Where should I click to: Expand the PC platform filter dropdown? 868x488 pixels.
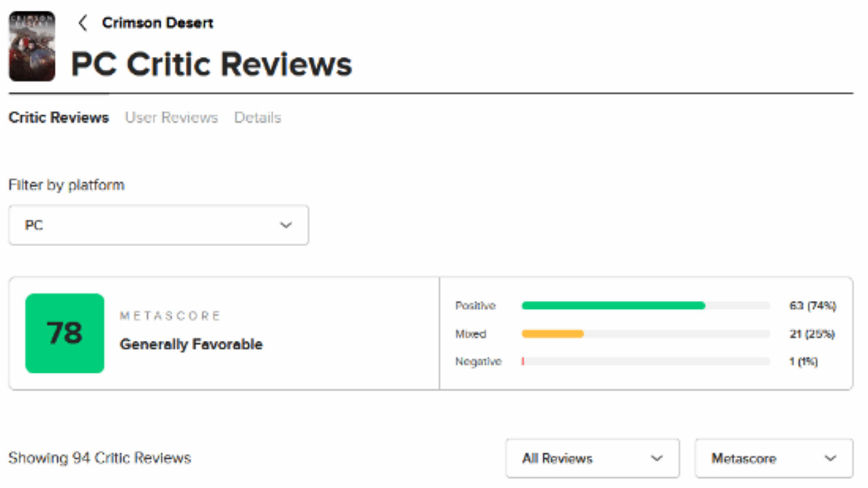pos(158,225)
